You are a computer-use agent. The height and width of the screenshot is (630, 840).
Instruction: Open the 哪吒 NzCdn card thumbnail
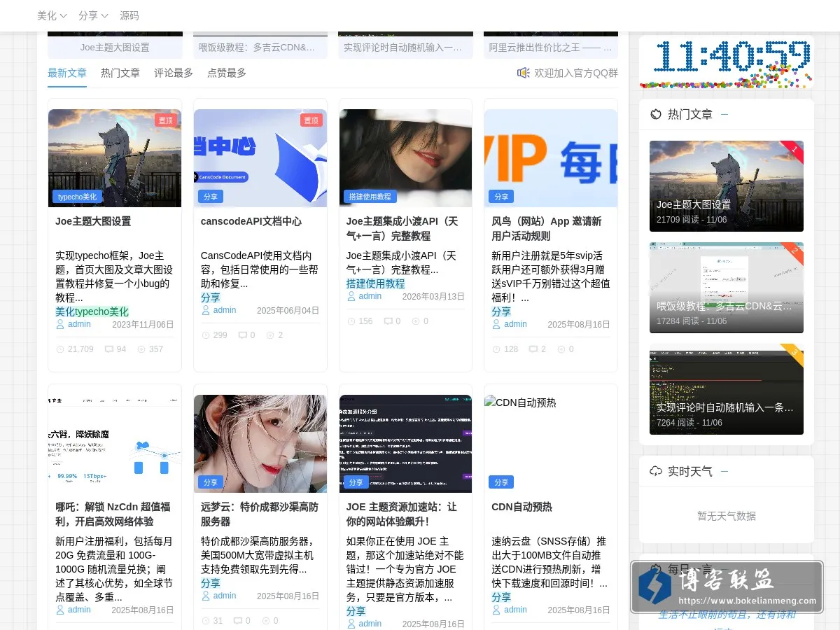[115, 444]
